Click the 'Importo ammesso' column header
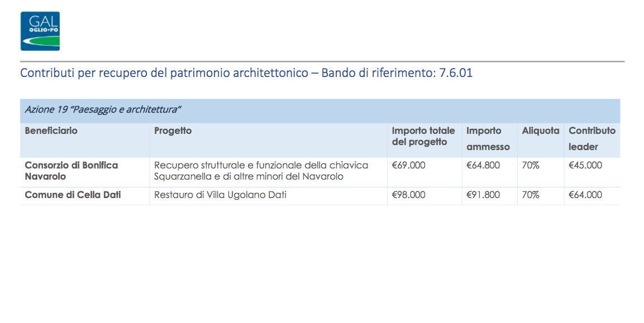The height and width of the screenshot is (323, 644). coord(488,139)
